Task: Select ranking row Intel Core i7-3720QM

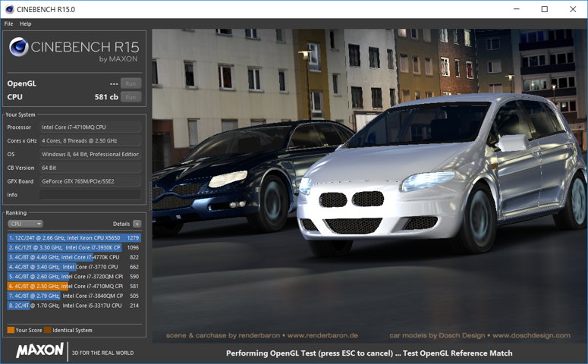Action: [x=74, y=276]
